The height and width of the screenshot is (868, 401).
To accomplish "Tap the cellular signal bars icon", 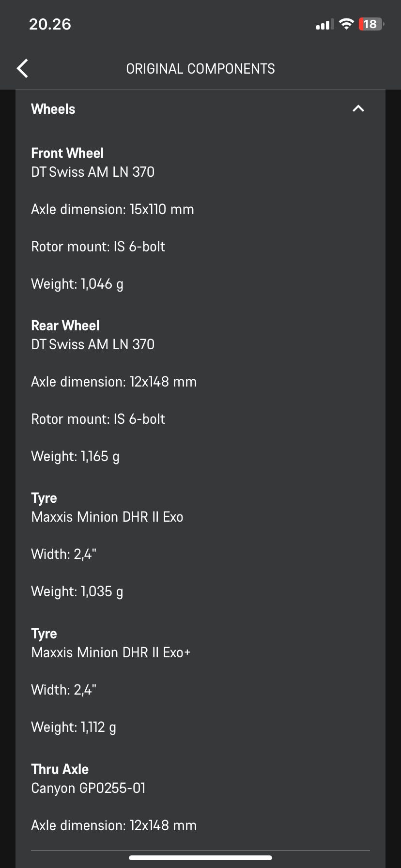I will tap(324, 24).
